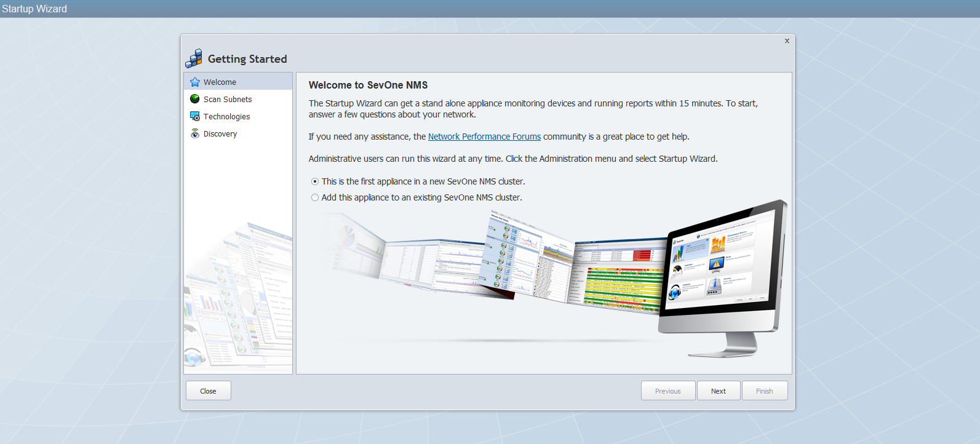
Task: Select first appliance in new cluster option
Action: (315, 181)
